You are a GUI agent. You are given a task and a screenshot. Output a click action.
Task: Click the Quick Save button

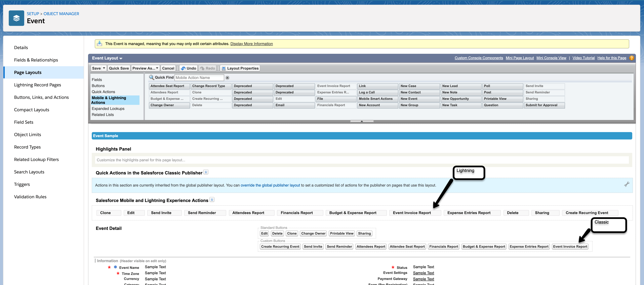coord(119,68)
